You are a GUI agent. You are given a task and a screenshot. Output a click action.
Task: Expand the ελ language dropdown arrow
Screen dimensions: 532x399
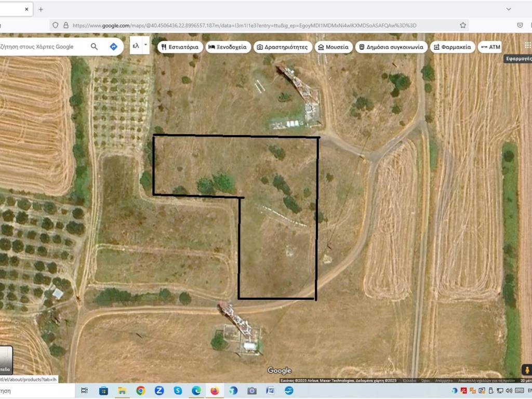(x=145, y=45)
